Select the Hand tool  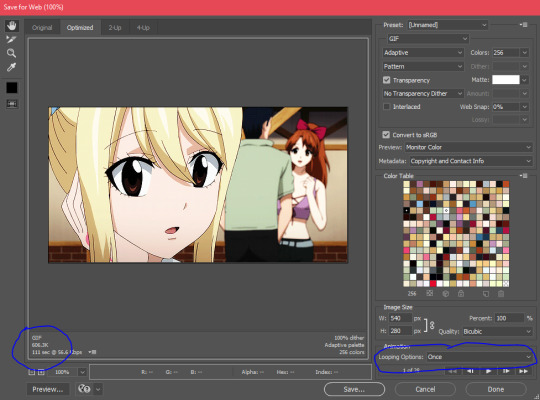point(12,25)
